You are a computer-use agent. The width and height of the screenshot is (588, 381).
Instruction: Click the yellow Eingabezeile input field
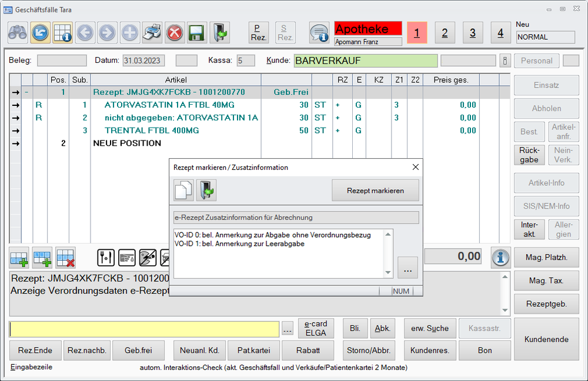point(144,329)
